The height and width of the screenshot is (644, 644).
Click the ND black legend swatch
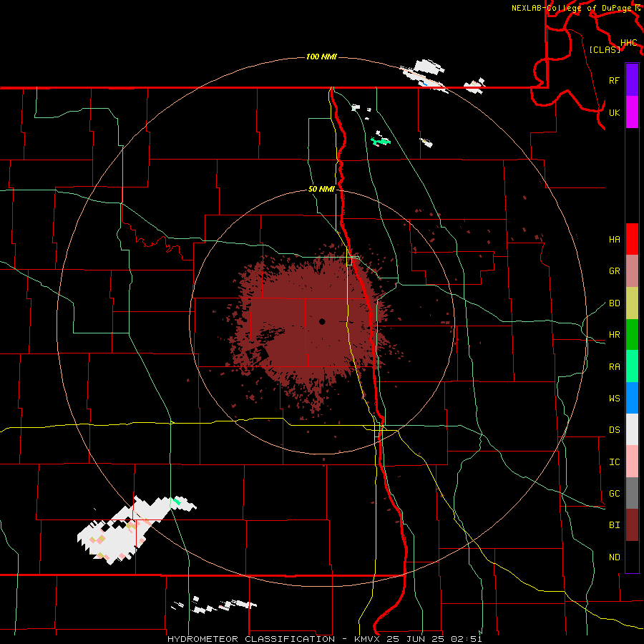(632, 557)
